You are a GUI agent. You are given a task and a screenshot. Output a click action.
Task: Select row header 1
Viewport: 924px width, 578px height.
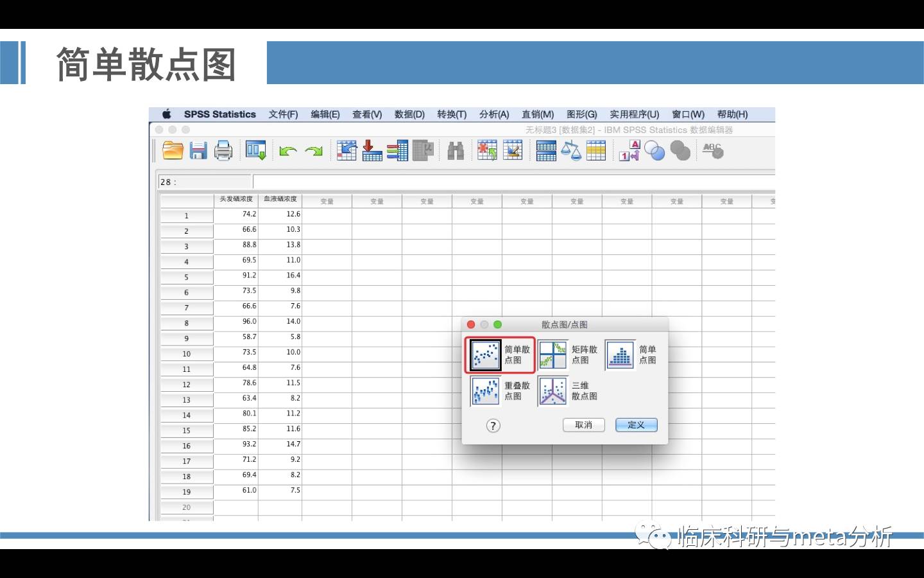(187, 216)
